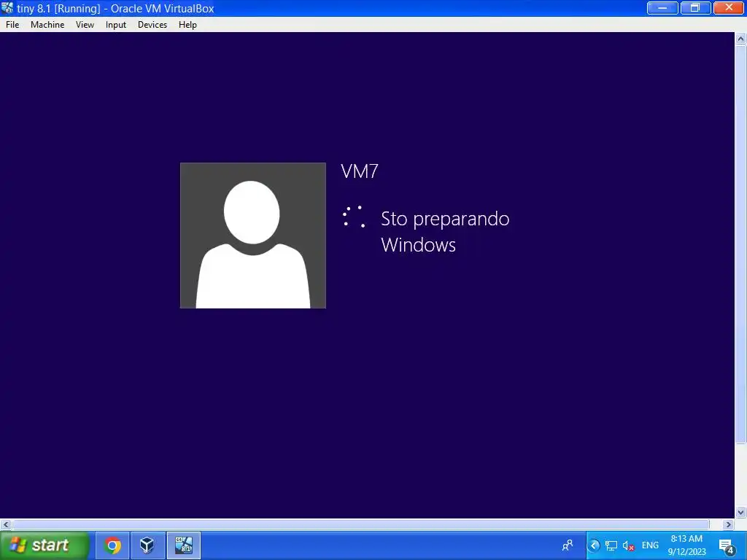
Task: Click the VM7 username text
Action: tap(360, 171)
